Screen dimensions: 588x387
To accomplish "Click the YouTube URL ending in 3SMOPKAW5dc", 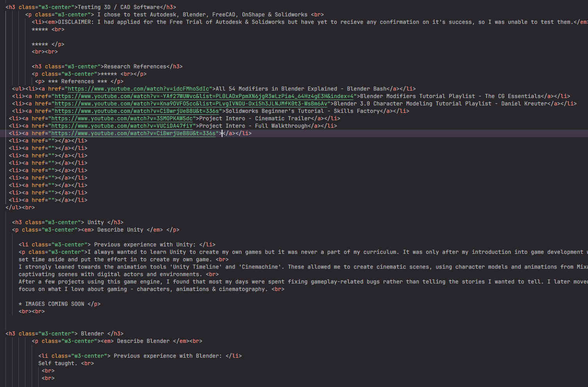I will tap(122, 118).
